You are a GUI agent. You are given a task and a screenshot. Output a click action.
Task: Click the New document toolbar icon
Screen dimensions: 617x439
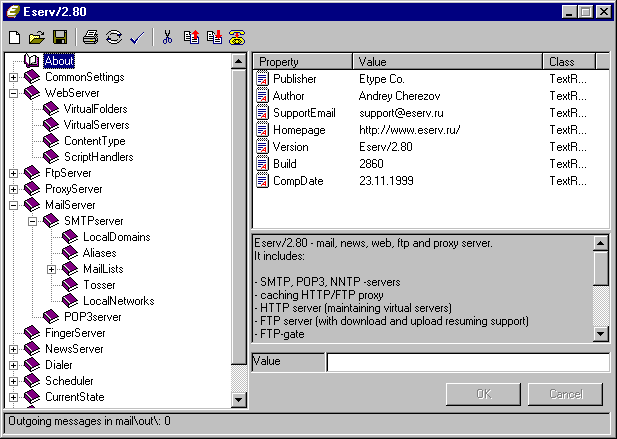pyautogui.click(x=15, y=37)
